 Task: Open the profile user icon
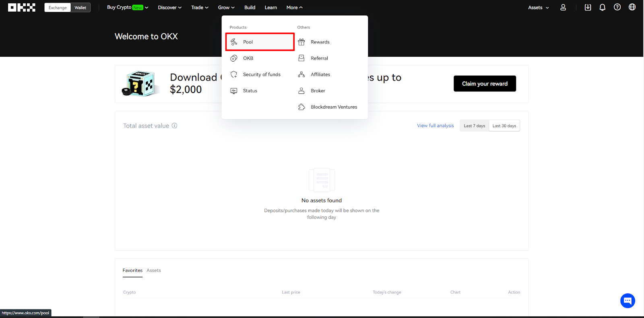(x=563, y=7)
